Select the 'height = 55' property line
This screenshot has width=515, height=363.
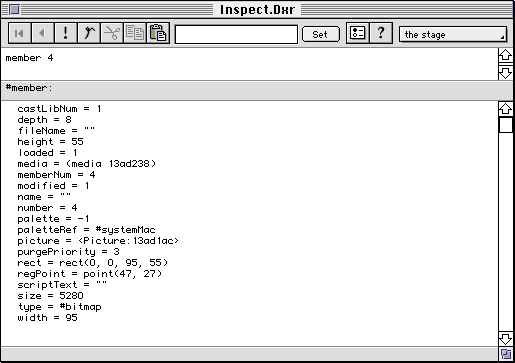click(50, 142)
